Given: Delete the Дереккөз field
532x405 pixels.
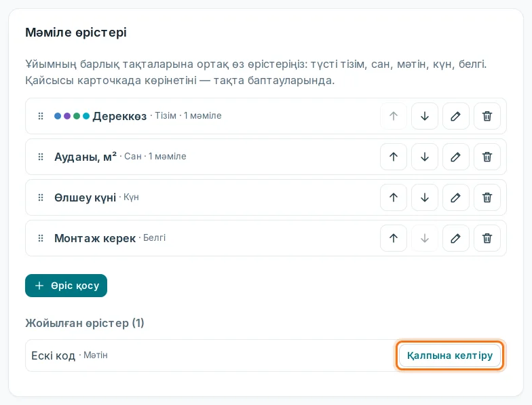Looking at the screenshot, I should tap(487, 116).
